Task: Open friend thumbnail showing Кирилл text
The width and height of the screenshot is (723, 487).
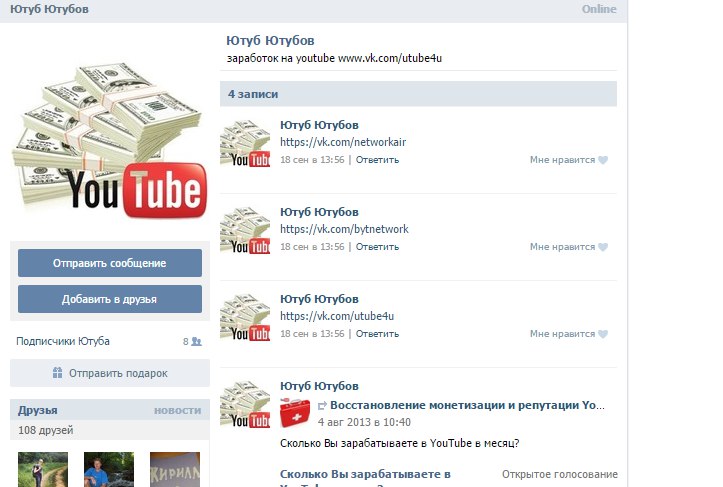Action: (x=175, y=469)
